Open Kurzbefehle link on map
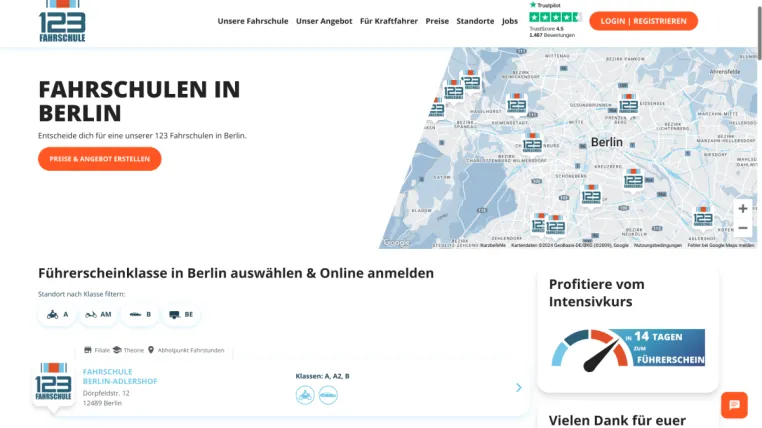This screenshot has height=428, width=762. [x=493, y=245]
